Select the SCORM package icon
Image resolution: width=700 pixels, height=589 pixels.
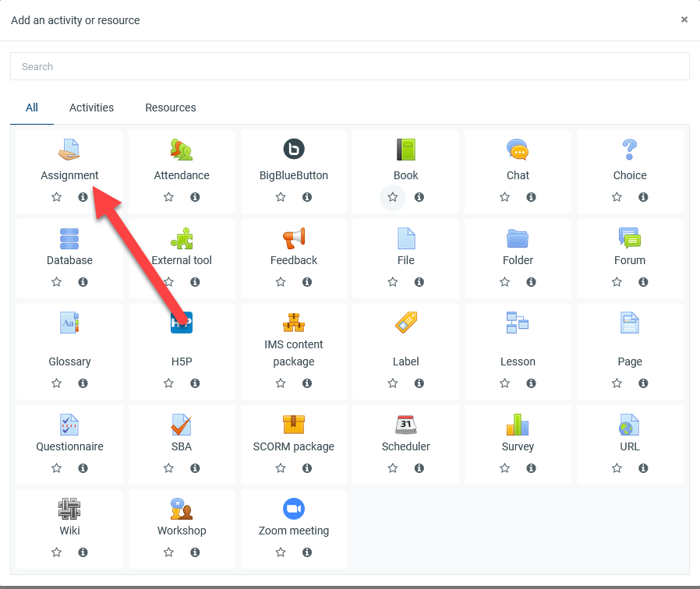tap(294, 425)
